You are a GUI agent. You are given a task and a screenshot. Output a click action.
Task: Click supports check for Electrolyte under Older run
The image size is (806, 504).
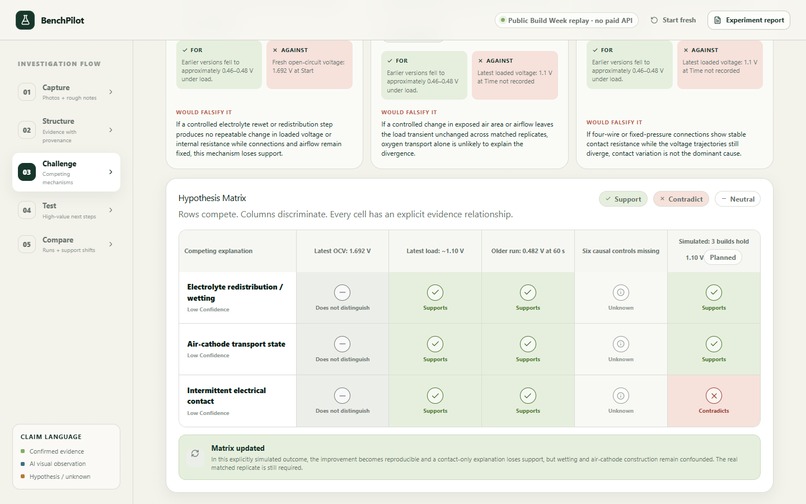528,292
